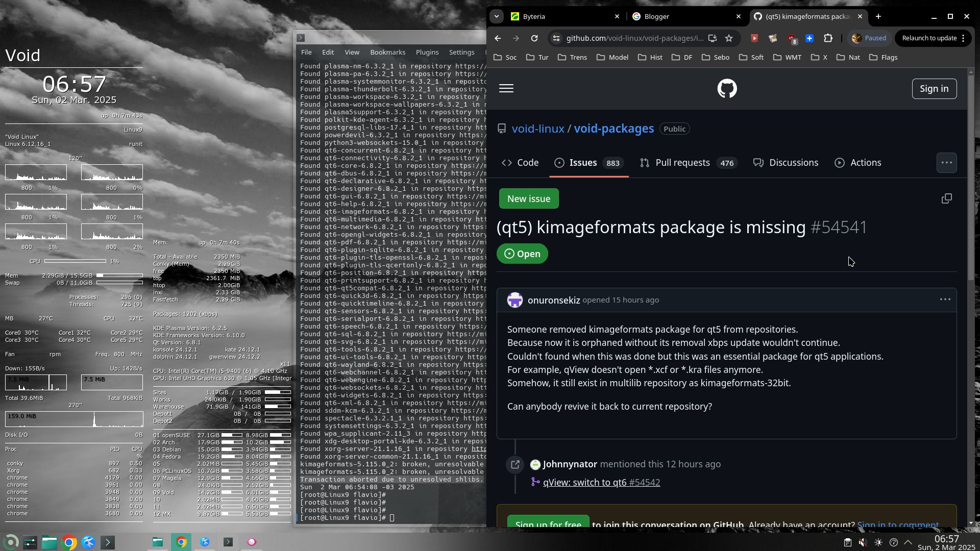The image size is (980, 551).
Task: Open onuronsekiz's avatar profile
Action: 515,300
